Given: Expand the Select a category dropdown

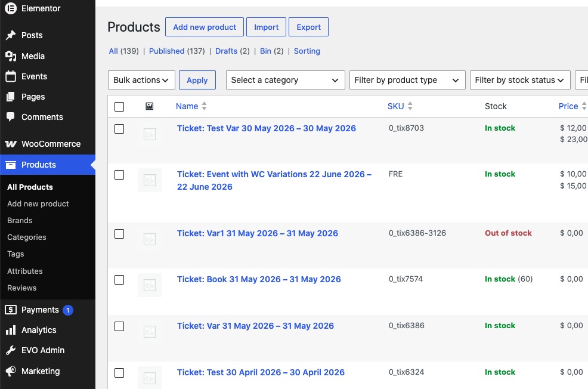Looking at the screenshot, I should tap(286, 80).
